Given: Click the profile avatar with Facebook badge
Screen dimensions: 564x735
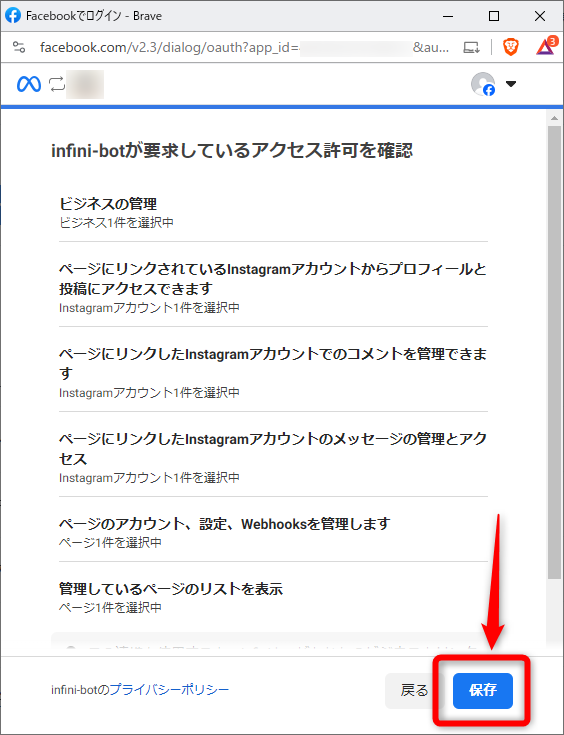Looking at the screenshot, I should click(483, 84).
